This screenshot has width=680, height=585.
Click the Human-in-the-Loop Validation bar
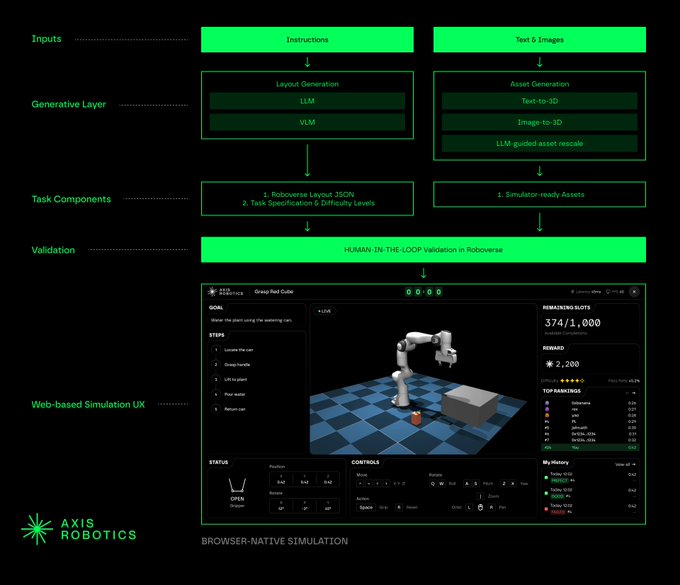tap(423, 250)
